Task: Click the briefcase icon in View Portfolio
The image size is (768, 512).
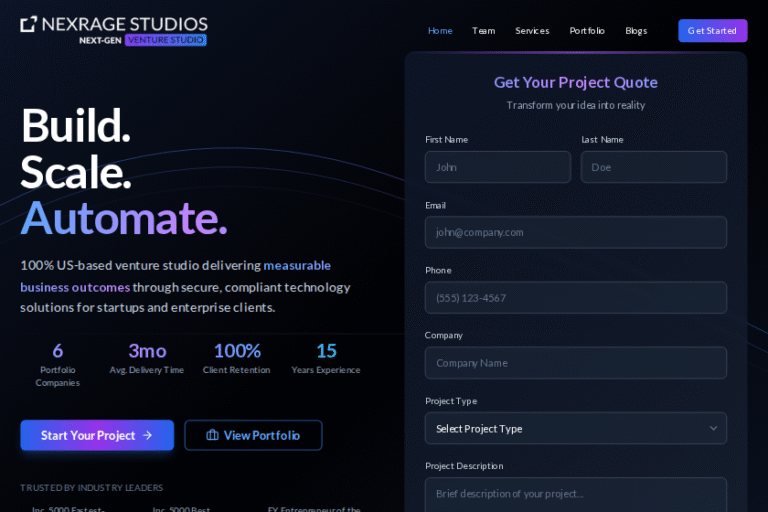Action: [x=212, y=435]
